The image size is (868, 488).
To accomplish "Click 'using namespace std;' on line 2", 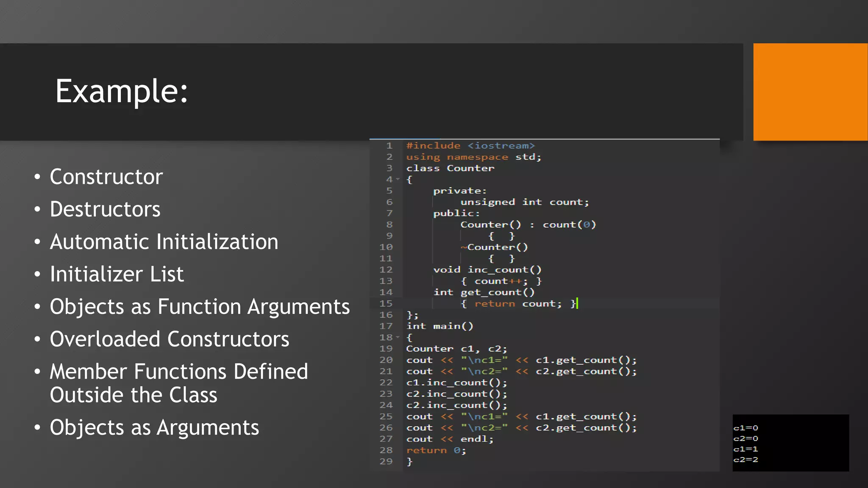I will 474,157.
